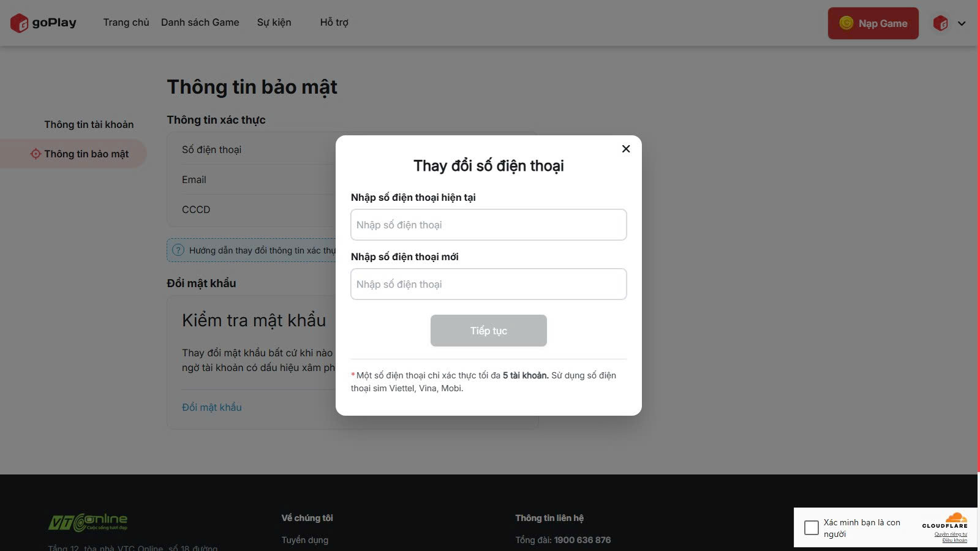Open the Tuyển dụng footer link

click(x=304, y=540)
